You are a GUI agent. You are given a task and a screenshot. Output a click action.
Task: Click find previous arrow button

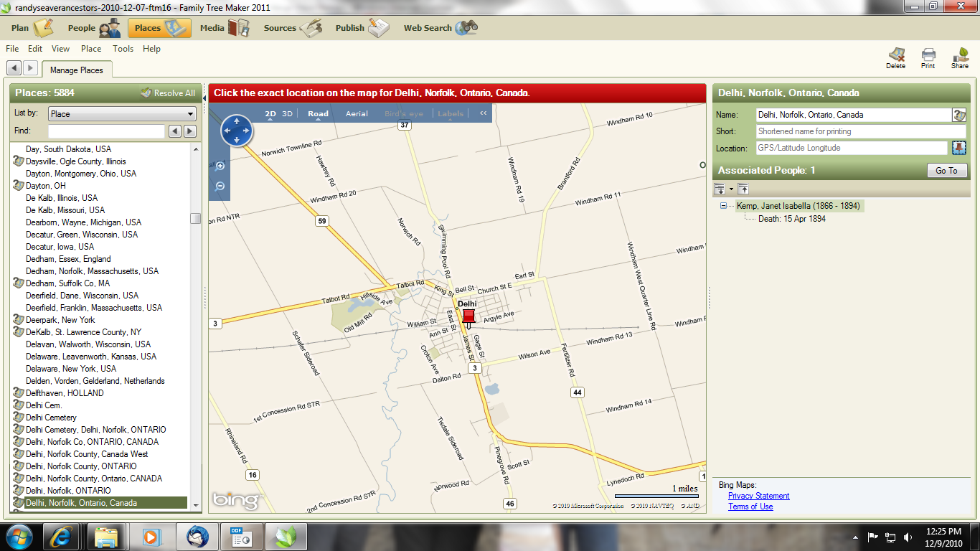pos(174,131)
